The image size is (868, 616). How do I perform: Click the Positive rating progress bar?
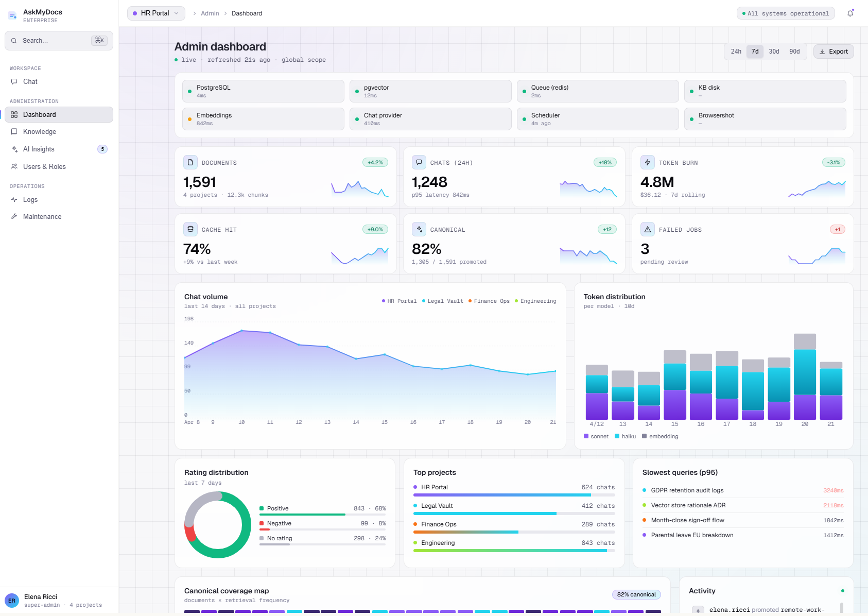(322, 514)
